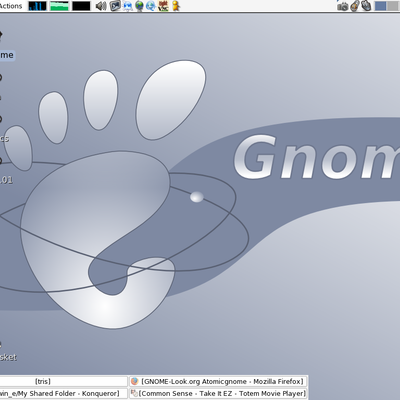Image resolution: width=400 pixels, height=400 pixels.
Task: Switch to the GNOME-Look.org Firefox window
Action: coord(218,381)
